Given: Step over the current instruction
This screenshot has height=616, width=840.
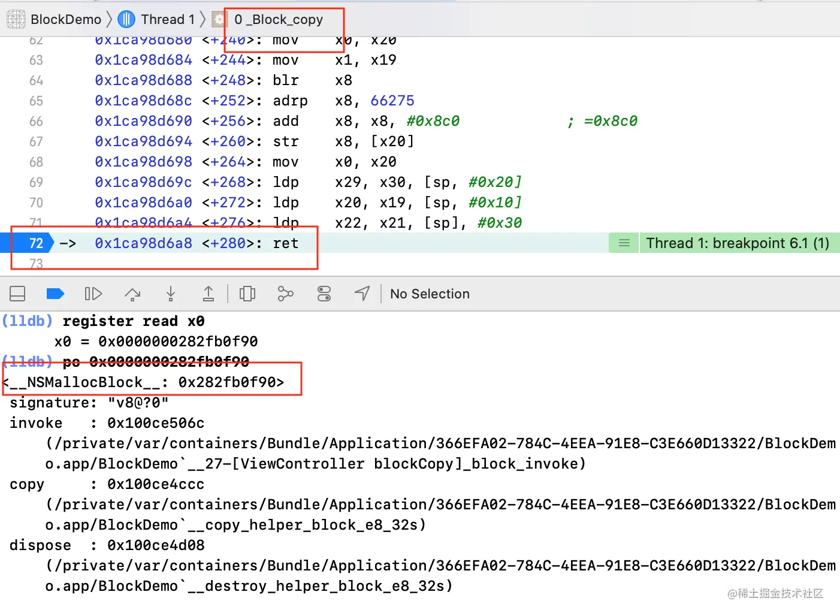Looking at the screenshot, I should [132, 294].
